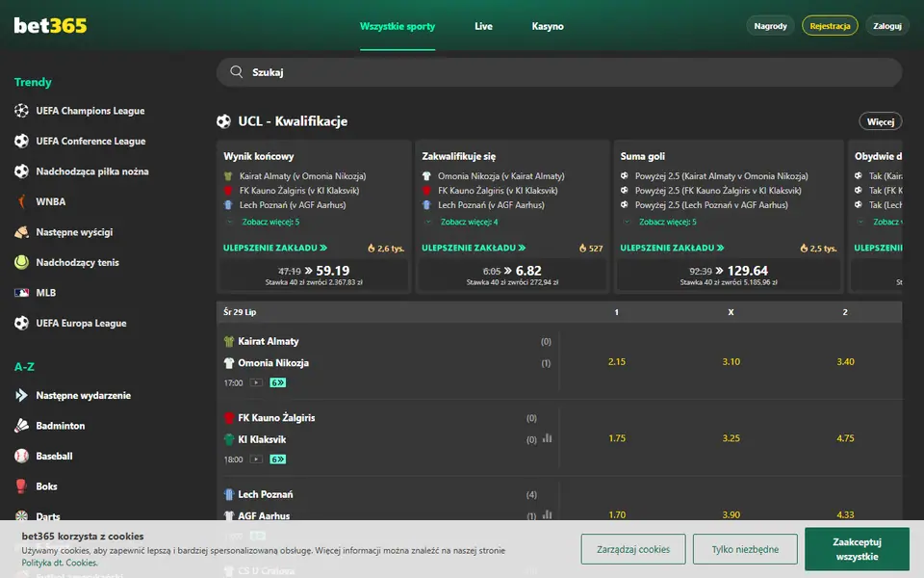Click the Boks boxing glove icon
The width and height of the screenshot is (924, 578).
pyautogui.click(x=21, y=486)
